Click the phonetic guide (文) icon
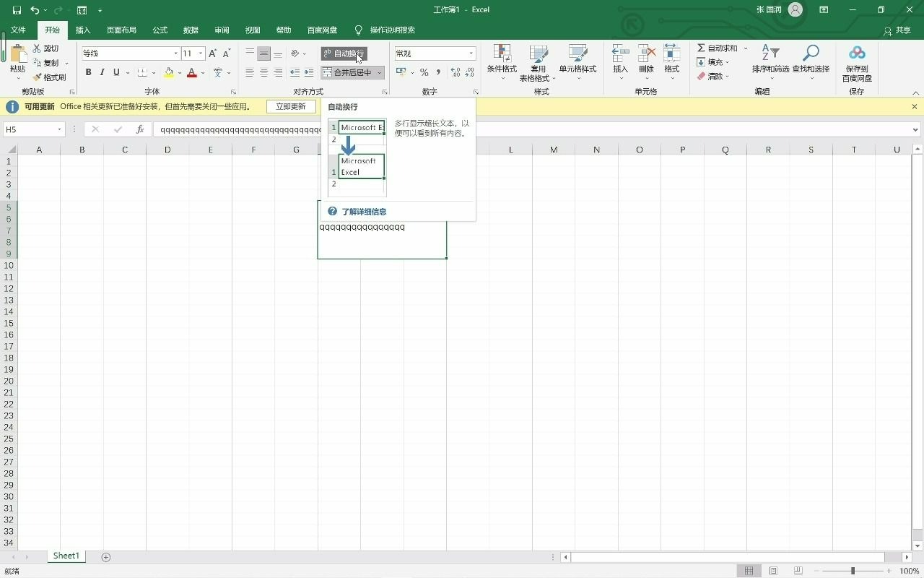The height and width of the screenshot is (578, 924). pos(219,72)
